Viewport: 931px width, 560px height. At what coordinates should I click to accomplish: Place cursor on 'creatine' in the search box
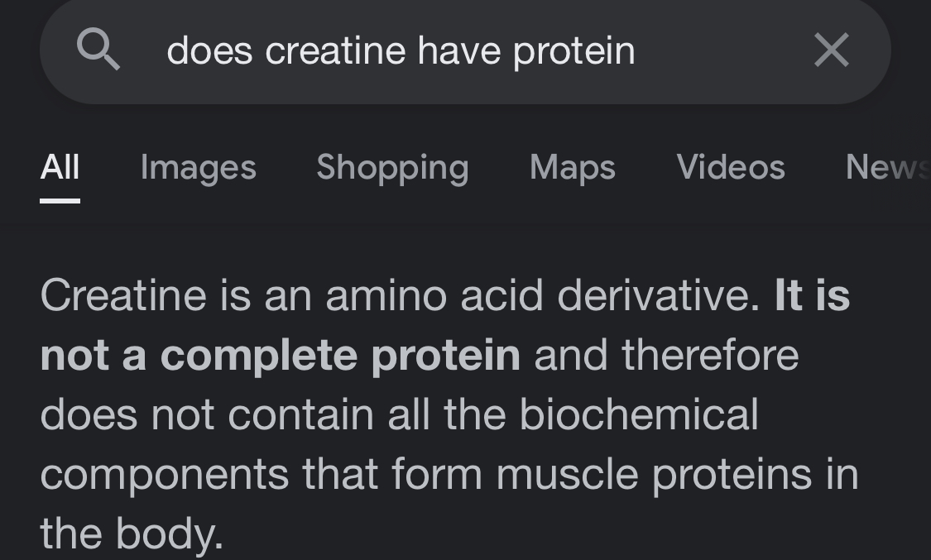click(x=335, y=50)
